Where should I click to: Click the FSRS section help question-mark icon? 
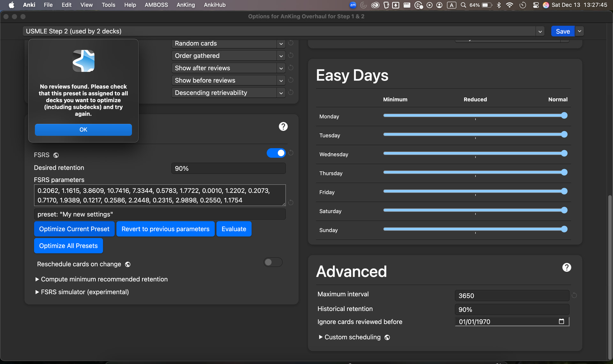point(283,126)
